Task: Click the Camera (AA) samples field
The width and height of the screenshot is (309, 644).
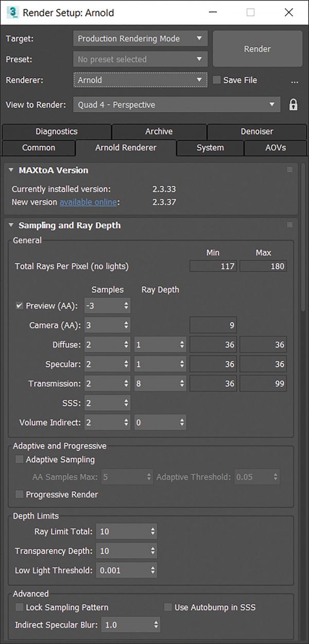Action: [107, 325]
